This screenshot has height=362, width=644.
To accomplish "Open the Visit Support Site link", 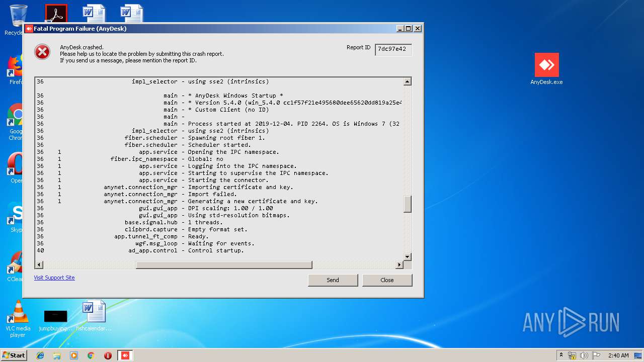I will point(54,278).
